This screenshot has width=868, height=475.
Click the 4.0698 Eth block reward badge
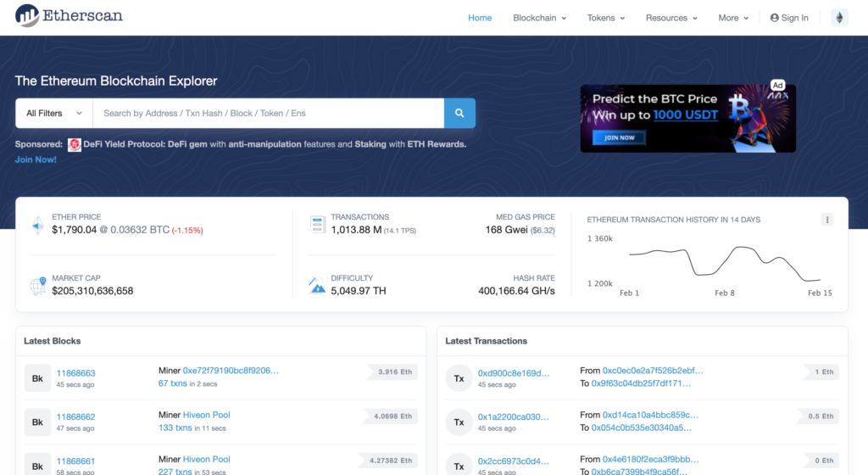(x=390, y=416)
